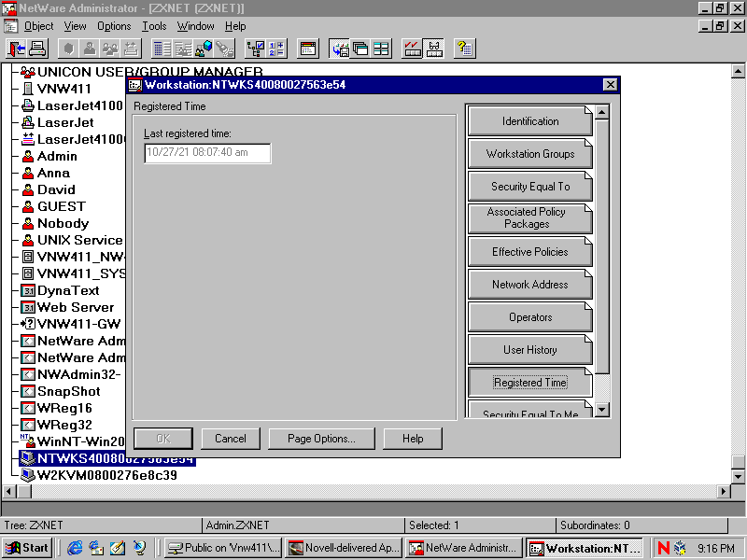Click the Page Options button
This screenshot has height=560, width=747.
(321, 439)
